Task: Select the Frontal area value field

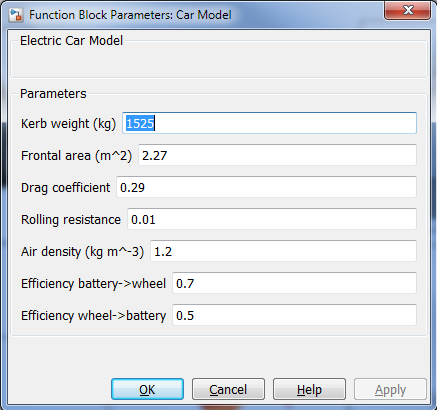Action: tap(277, 155)
